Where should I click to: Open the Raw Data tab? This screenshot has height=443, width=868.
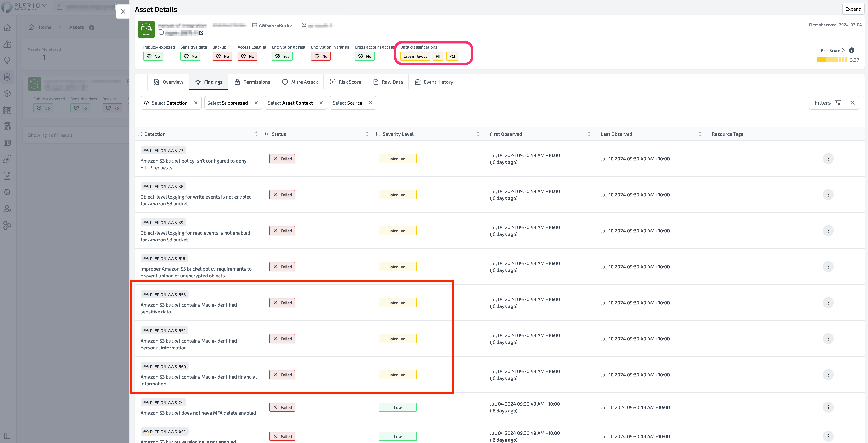click(x=388, y=82)
